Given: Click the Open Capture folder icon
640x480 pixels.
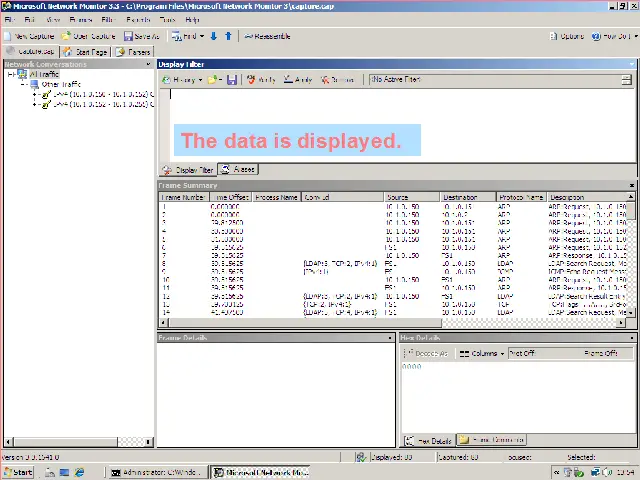Looking at the screenshot, I should pyautogui.click(x=66, y=36).
